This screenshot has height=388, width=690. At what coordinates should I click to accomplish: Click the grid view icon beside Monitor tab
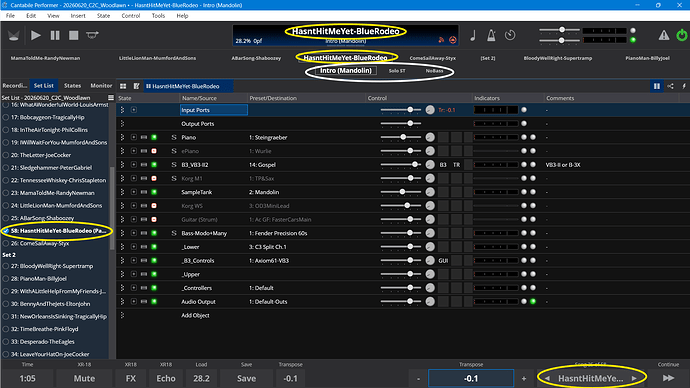pos(123,86)
